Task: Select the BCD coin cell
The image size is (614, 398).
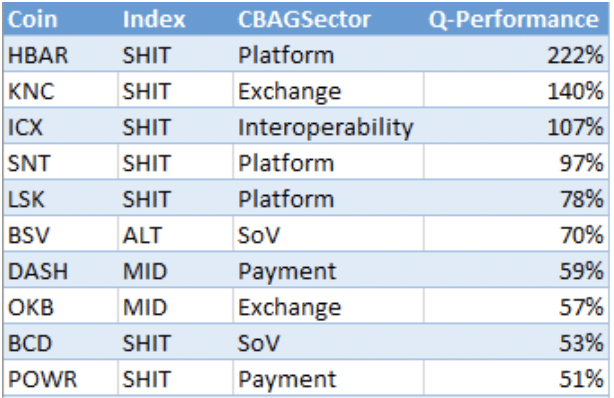Action: [60, 342]
